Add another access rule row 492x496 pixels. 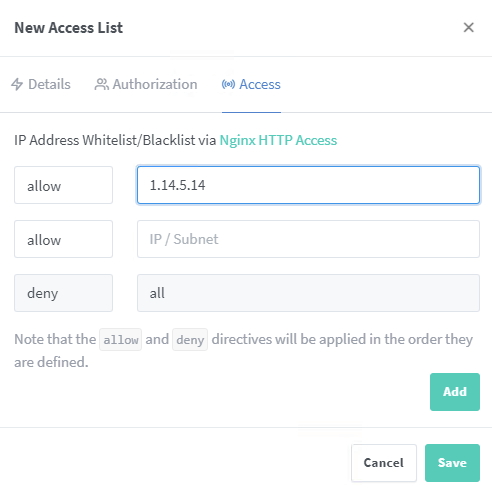click(455, 392)
